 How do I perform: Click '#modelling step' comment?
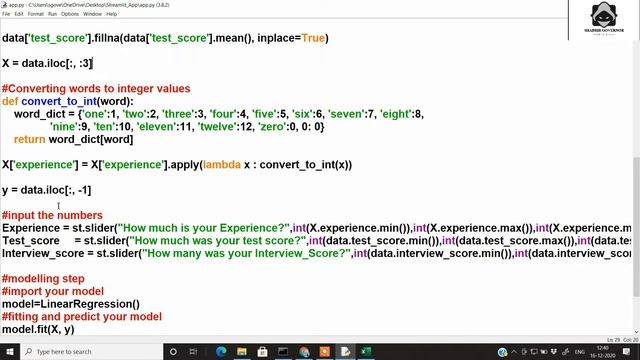(43, 278)
